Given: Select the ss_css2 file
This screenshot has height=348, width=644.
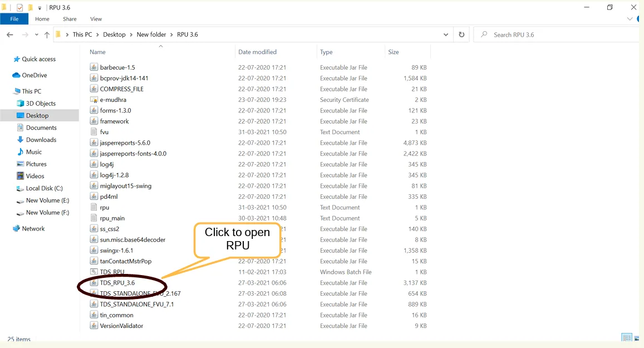Looking at the screenshot, I should pos(109,229).
